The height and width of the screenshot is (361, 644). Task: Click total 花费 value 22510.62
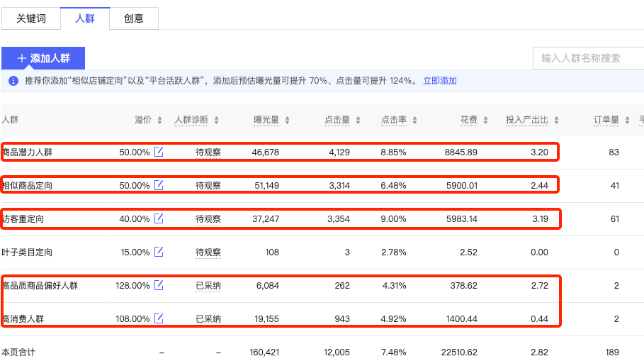click(x=459, y=352)
